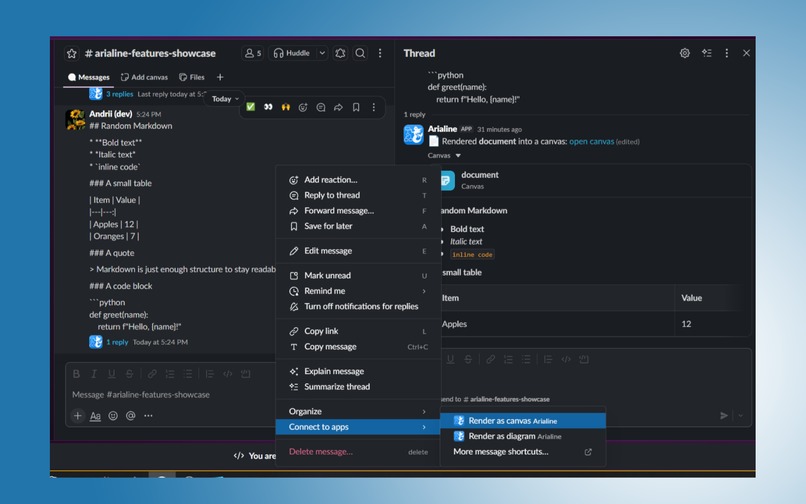
Task: Start a Huddle in the channel
Action: point(291,53)
